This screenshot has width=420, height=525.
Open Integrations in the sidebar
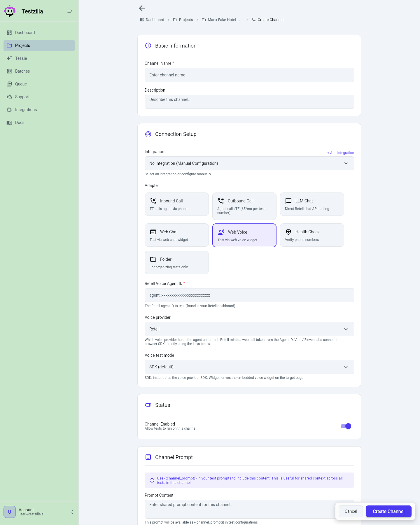(39, 110)
